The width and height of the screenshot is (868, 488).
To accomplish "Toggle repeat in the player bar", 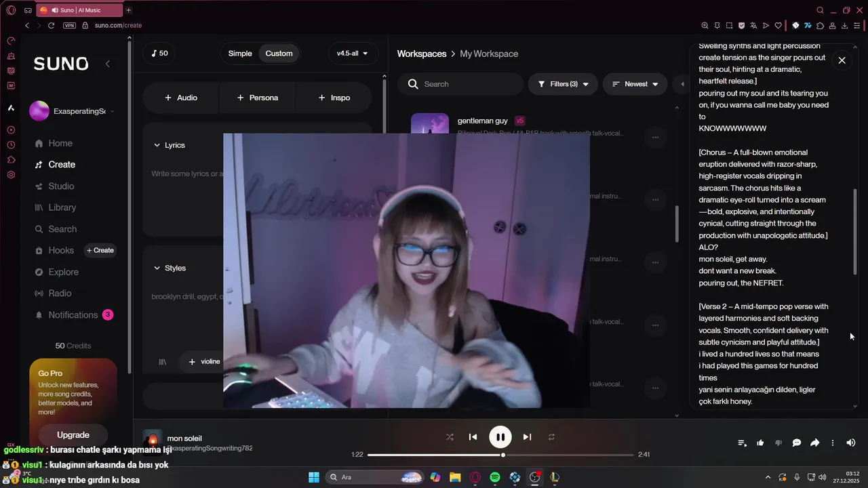I will [x=551, y=437].
